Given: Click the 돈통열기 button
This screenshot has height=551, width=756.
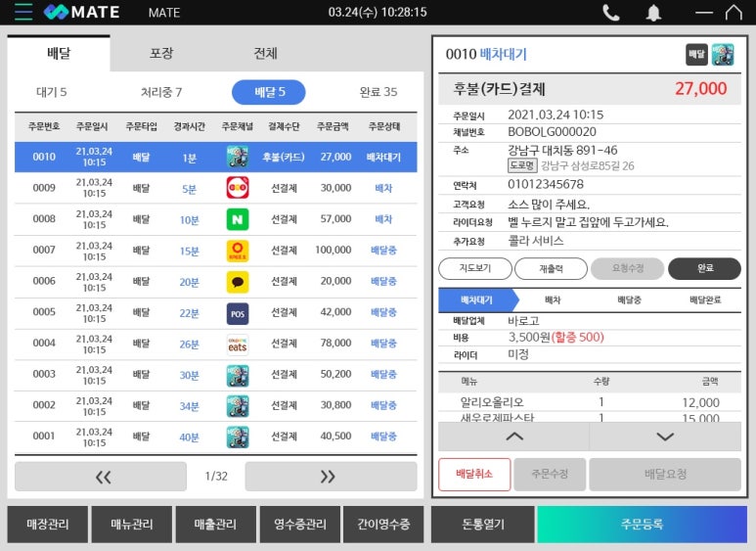Looking at the screenshot, I should [482, 525].
